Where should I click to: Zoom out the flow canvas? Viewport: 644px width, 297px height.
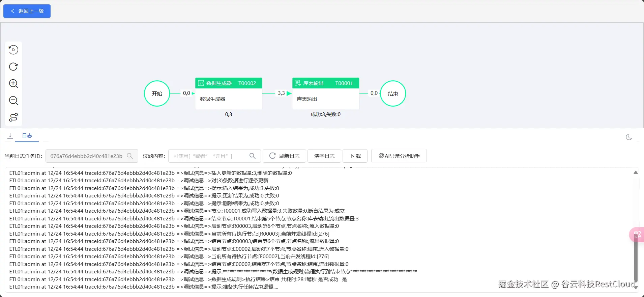[x=13, y=101]
